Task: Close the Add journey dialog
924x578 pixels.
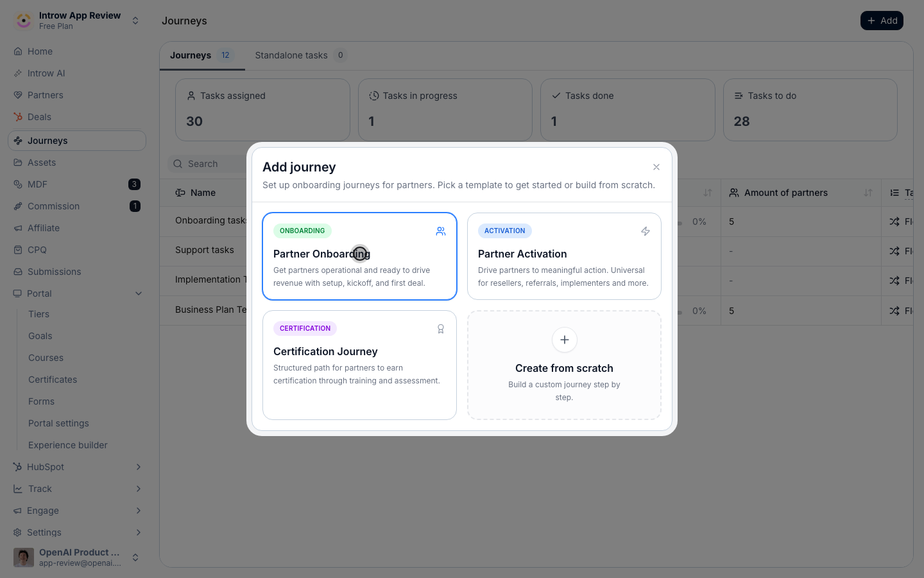Action: click(x=656, y=167)
